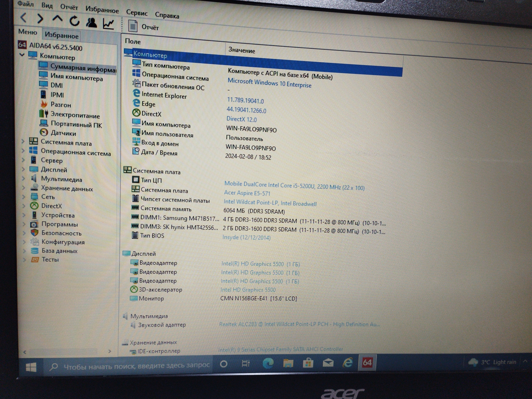Collapse the Компьютер tree node
This screenshot has width=532, height=399.
(22, 55)
